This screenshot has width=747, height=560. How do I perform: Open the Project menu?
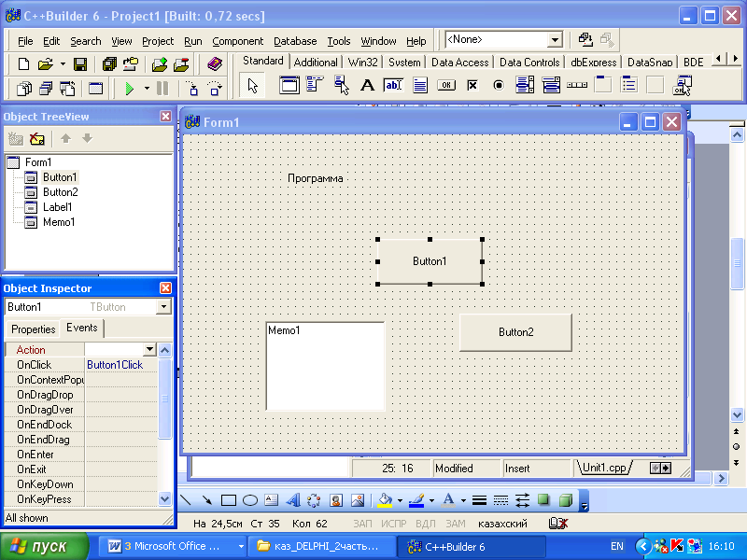tap(158, 41)
